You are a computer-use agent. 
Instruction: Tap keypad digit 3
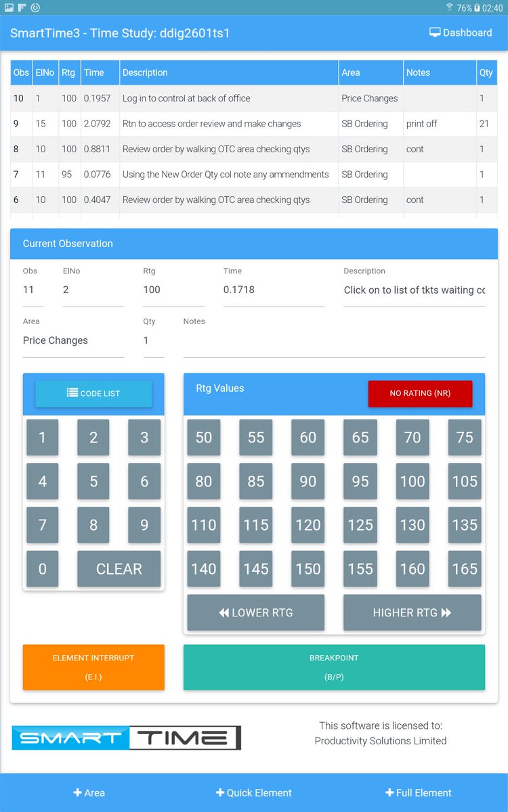(x=144, y=437)
